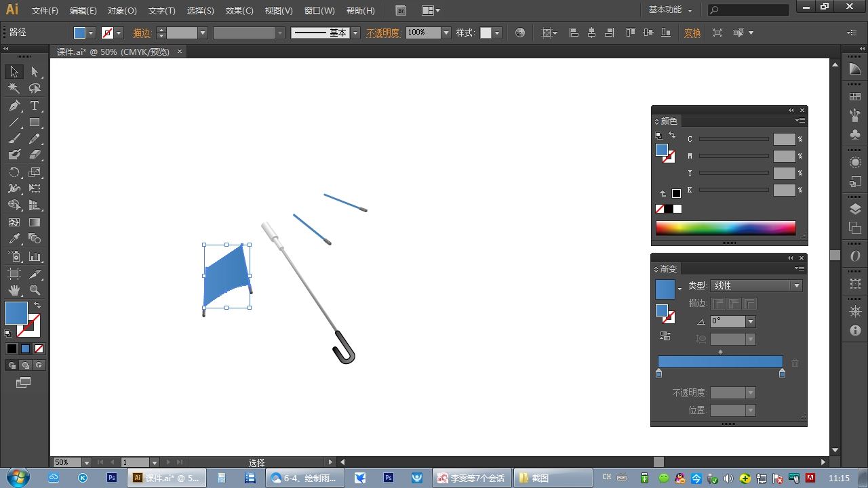Select the Blob Brush tool

click(x=14, y=155)
